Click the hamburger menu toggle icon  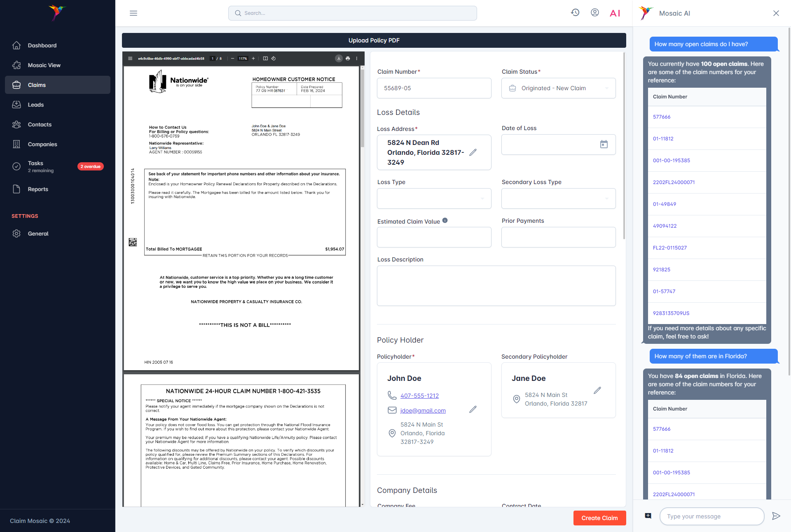pos(133,12)
